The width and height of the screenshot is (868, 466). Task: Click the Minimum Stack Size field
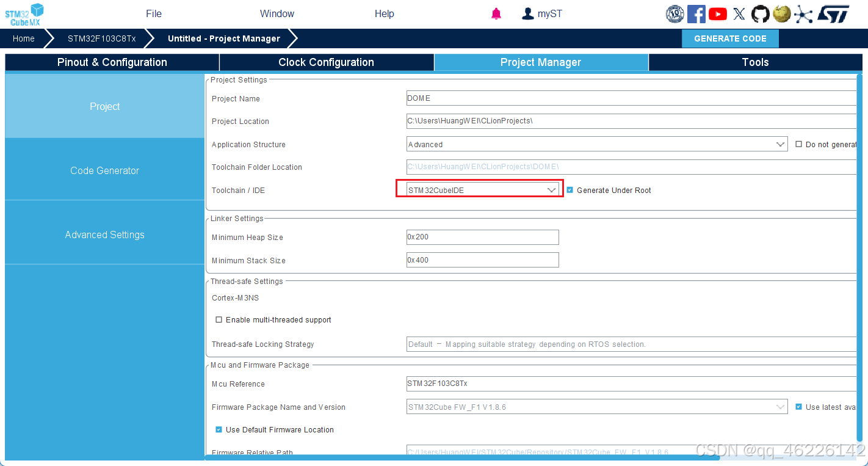483,260
